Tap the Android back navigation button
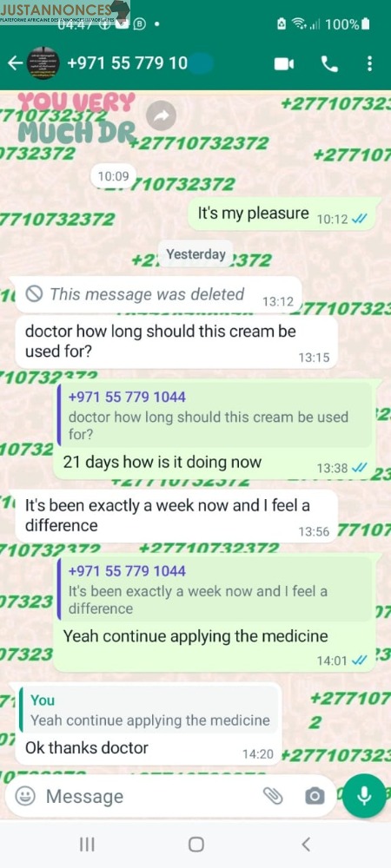The image size is (391, 868). (305, 845)
